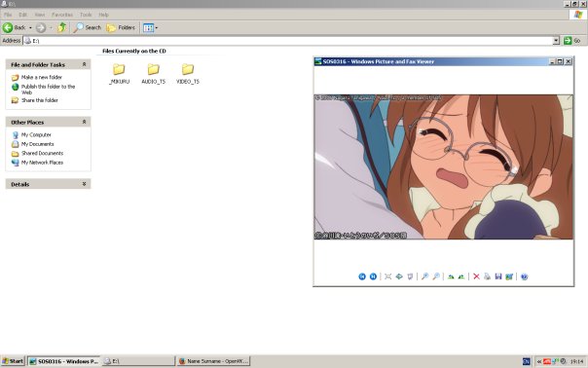Delete the image with red X icon
Viewport: 588px width, 368px height.
pyautogui.click(x=476, y=276)
